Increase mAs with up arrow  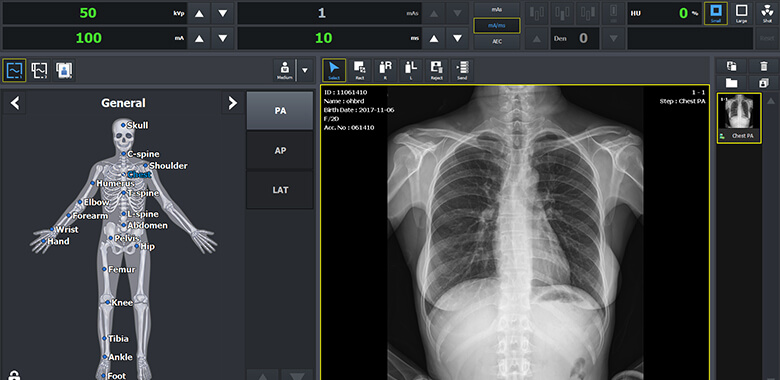(x=434, y=13)
